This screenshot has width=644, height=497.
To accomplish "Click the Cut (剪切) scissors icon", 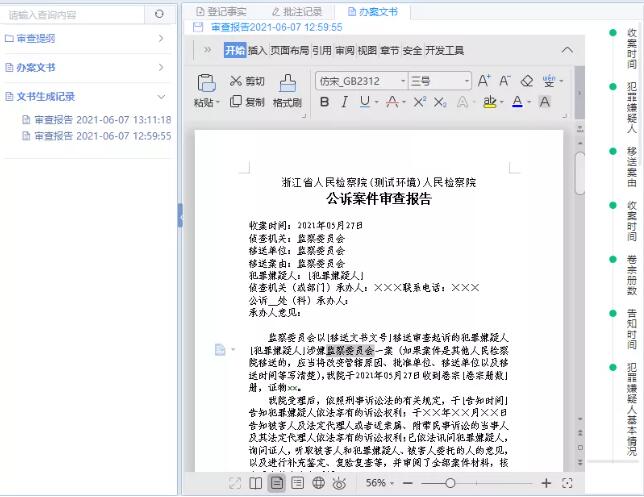I will pos(235,81).
